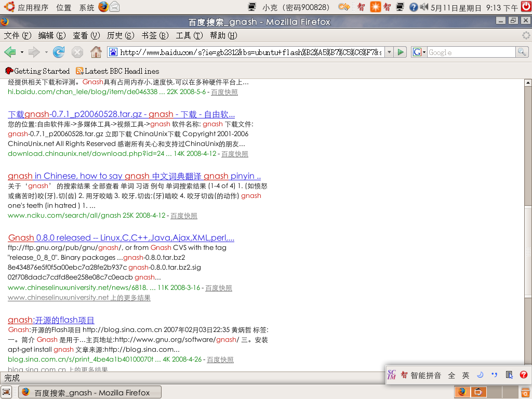Click the blue help question tray icon

pyautogui.click(x=414, y=7)
